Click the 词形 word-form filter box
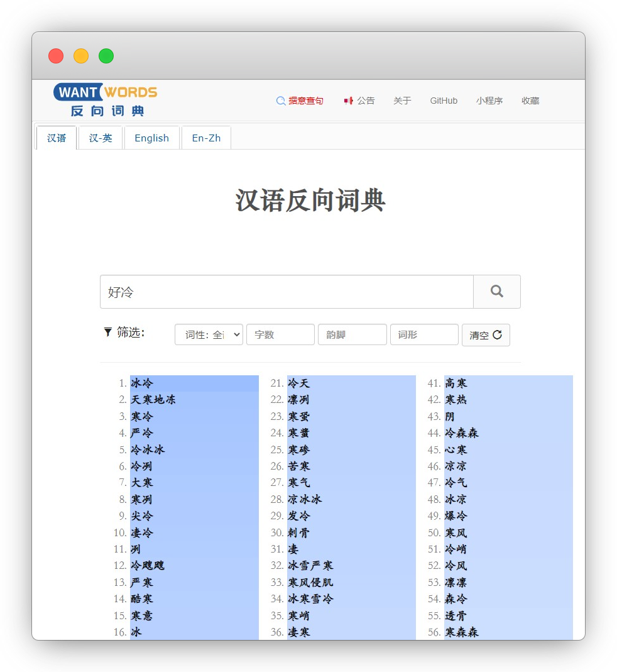 [x=424, y=334]
